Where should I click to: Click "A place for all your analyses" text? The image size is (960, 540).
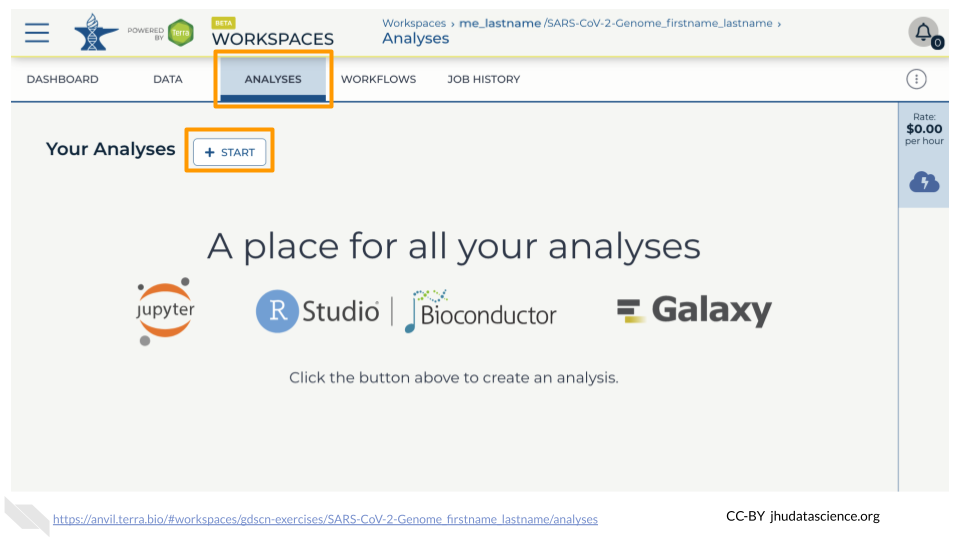[454, 246]
